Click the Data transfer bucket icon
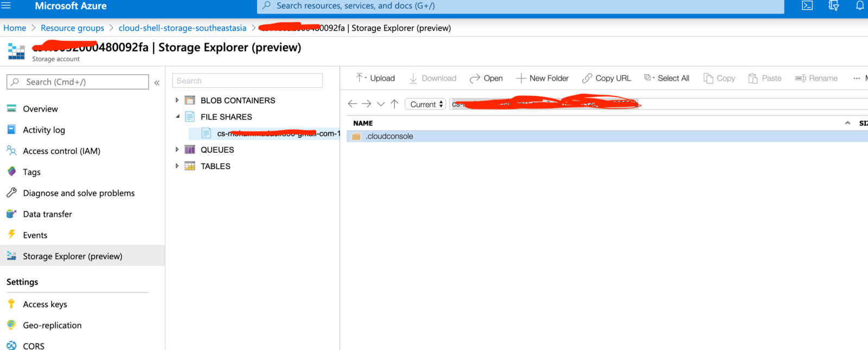 (11, 213)
